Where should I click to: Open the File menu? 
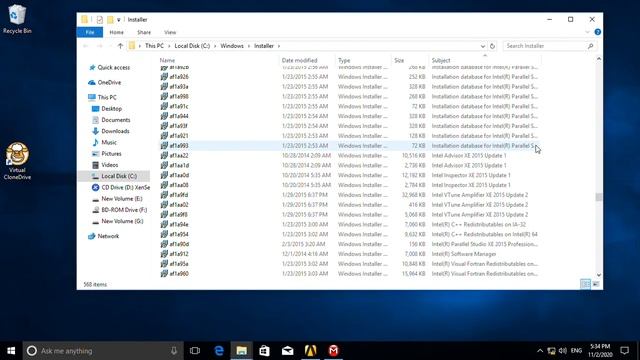[x=90, y=32]
